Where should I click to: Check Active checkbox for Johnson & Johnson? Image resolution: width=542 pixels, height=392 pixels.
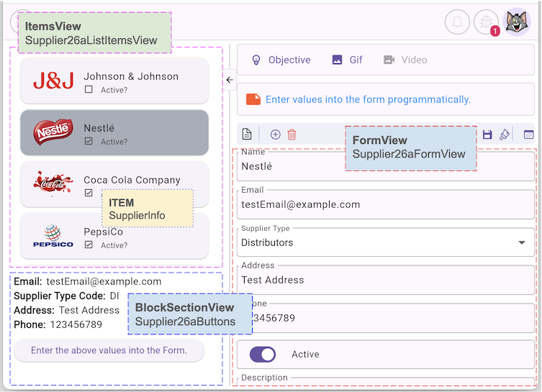[x=89, y=90]
